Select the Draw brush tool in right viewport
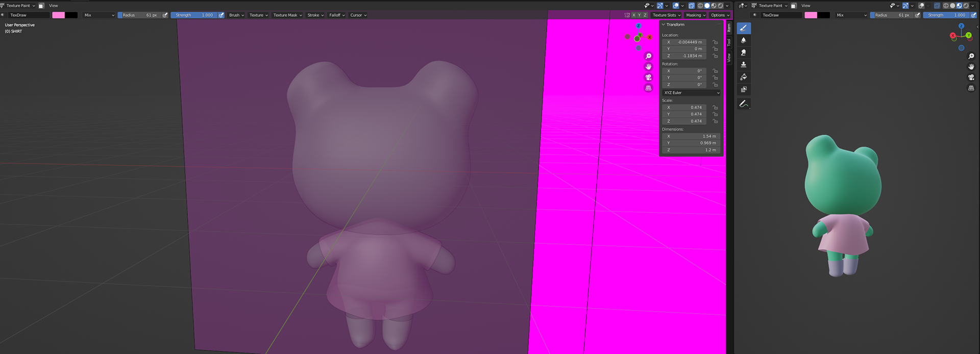The height and width of the screenshot is (354, 980). tap(744, 28)
